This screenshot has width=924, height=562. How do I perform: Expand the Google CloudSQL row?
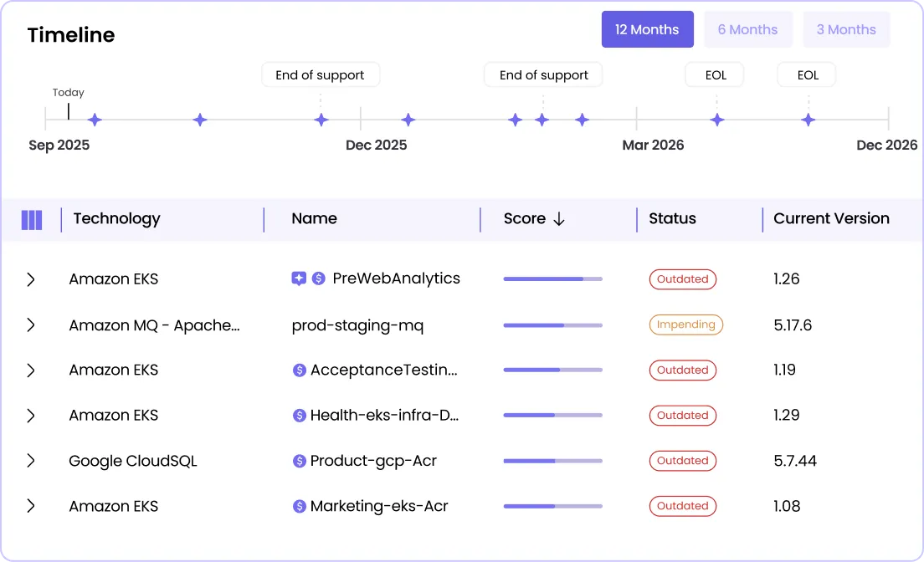point(31,461)
